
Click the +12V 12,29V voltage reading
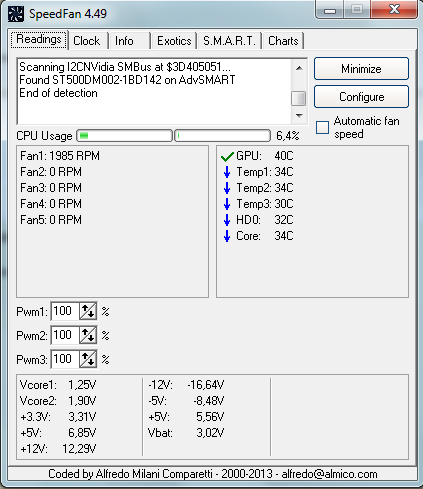coord(58,449)
